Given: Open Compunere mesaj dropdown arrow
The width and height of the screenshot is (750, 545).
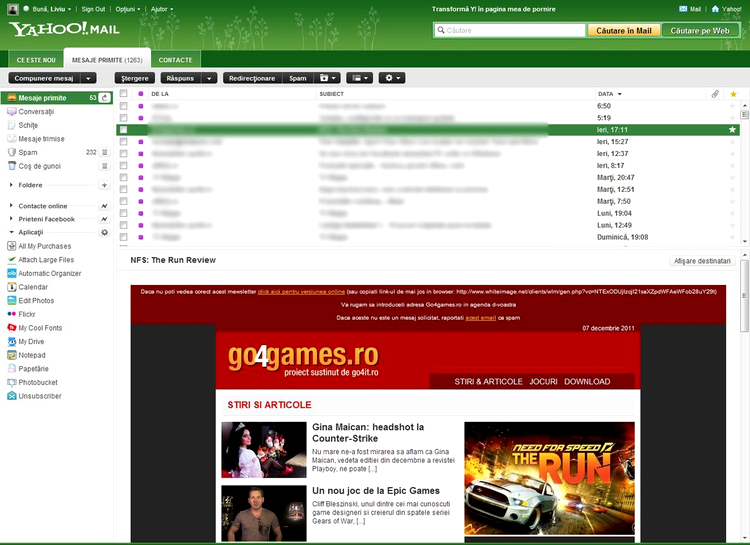Looking at the screenshot, I should point(88,78).
